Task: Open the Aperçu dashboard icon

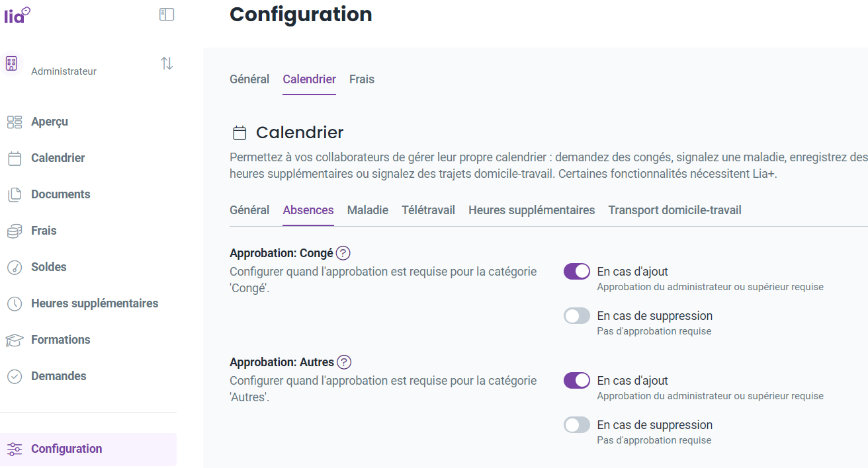Action: tap(15, 122)
